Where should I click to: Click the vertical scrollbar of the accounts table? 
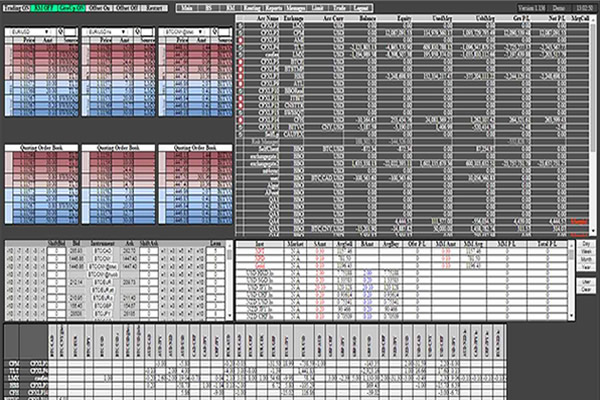pos(595,100)
